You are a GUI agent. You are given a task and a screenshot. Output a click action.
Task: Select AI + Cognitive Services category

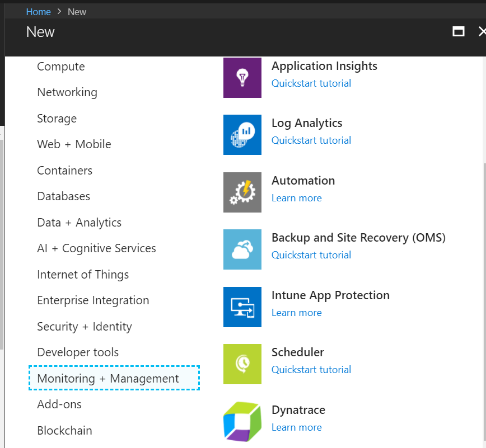(x=96, y=248)
